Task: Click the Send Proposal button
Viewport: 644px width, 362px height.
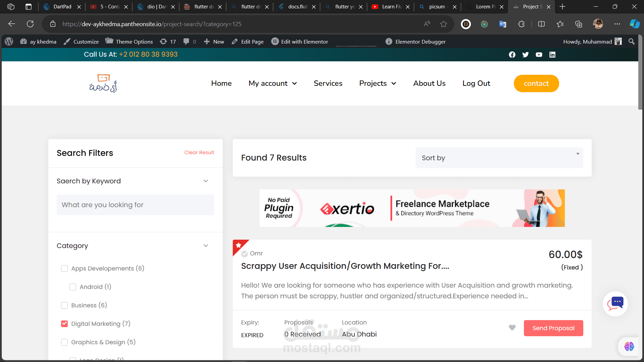Action: pos(553,328)
